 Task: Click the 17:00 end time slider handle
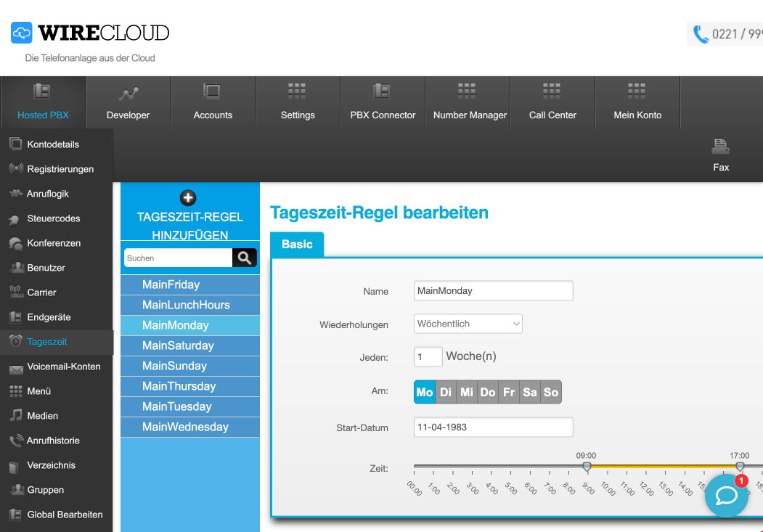(x=740, y=467)
